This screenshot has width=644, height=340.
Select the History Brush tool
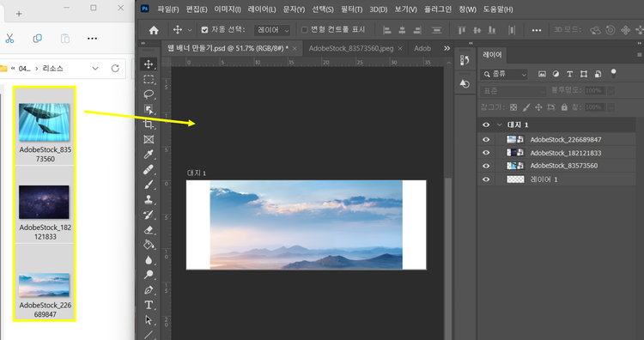[149, 215]
